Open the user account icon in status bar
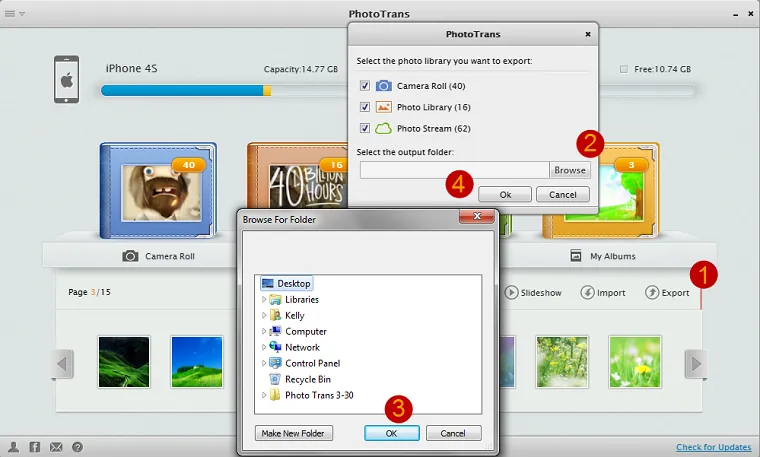This screenshot has height=457, width=760. pos(14,447)
